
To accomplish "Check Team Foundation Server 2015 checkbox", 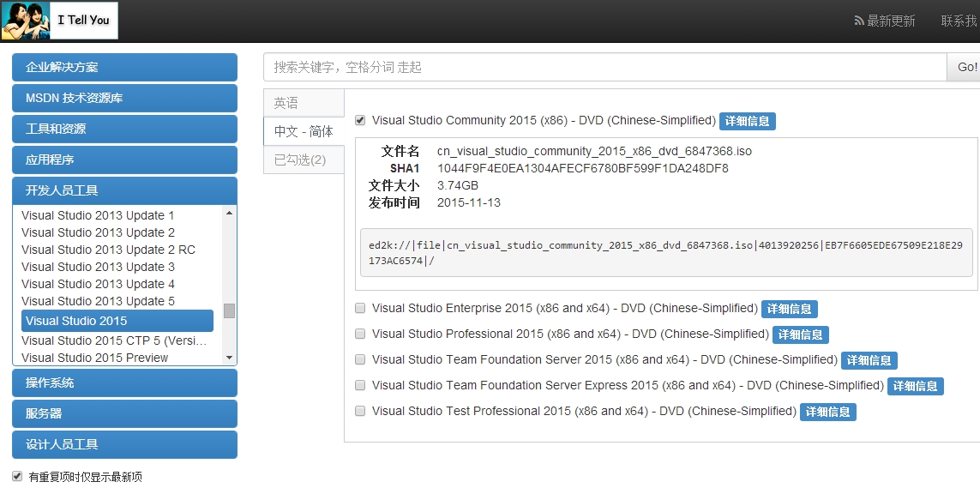I will [360, 359].
